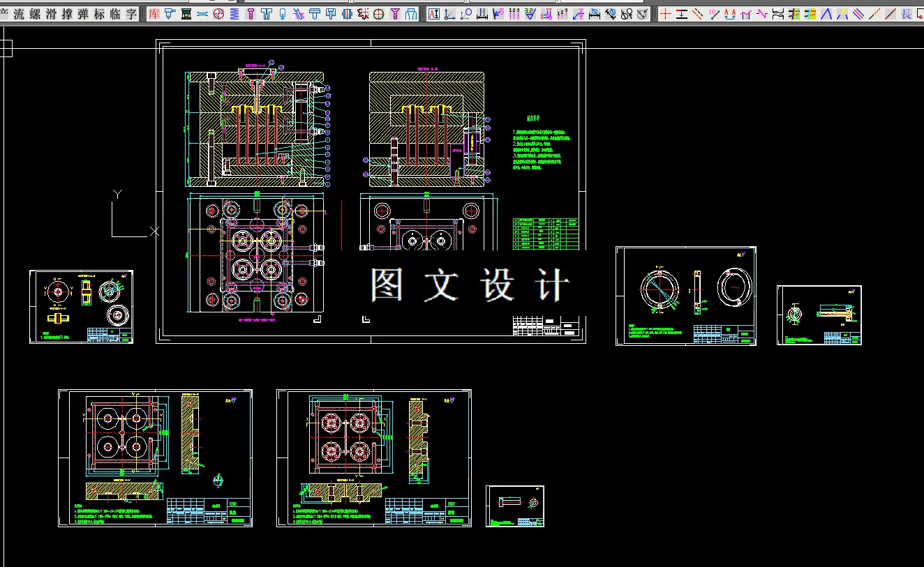Viewport: 924px width, 567px height.
Task: Click the red and black dashed diagonals icon
Action: [x=698, y=13]
